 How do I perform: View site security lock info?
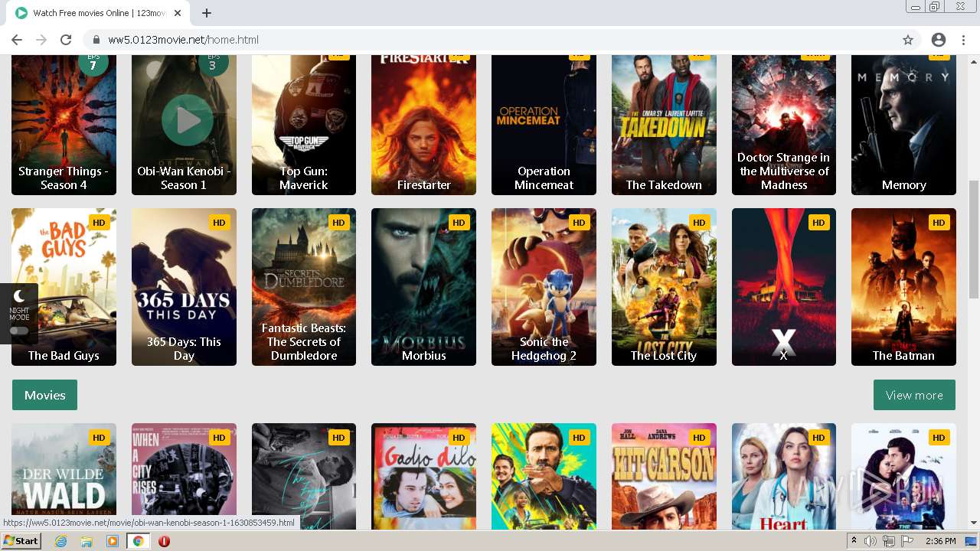[96, 40]
